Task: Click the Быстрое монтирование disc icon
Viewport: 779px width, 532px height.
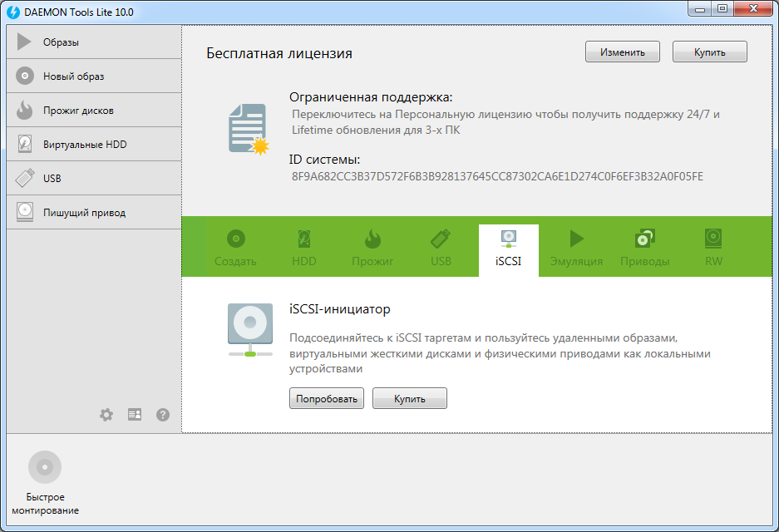Action: click(45, 467)
